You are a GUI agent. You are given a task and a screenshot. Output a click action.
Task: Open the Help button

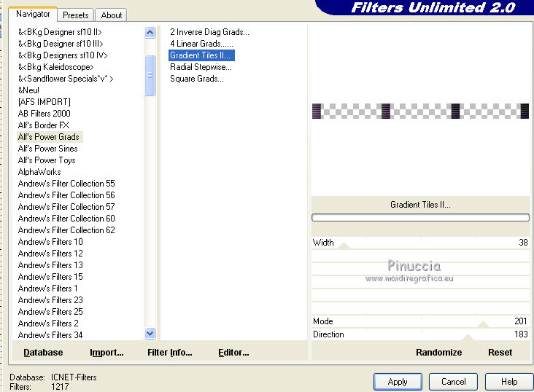509,382
